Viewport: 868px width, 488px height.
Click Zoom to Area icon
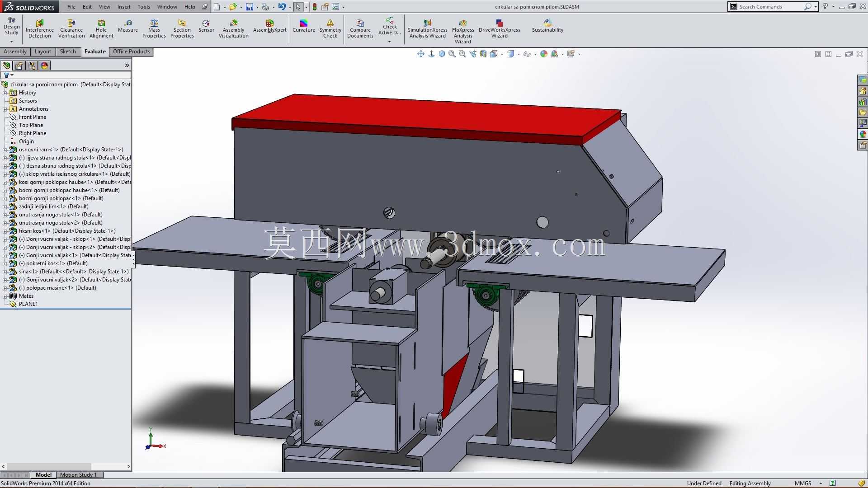tap(462, 54)
